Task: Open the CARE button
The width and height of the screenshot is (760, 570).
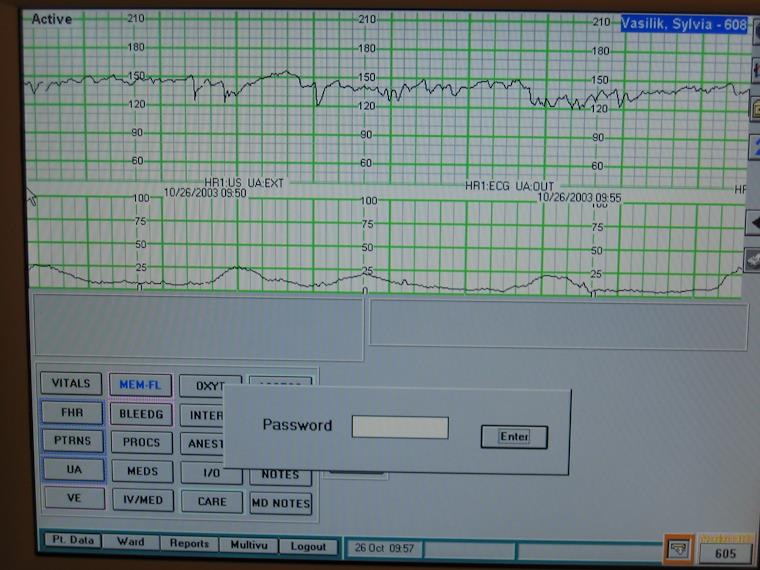Action: 211,501
